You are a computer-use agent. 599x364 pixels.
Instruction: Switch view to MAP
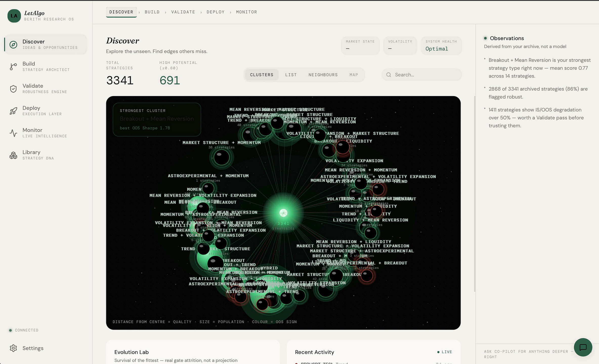[354, 75]
